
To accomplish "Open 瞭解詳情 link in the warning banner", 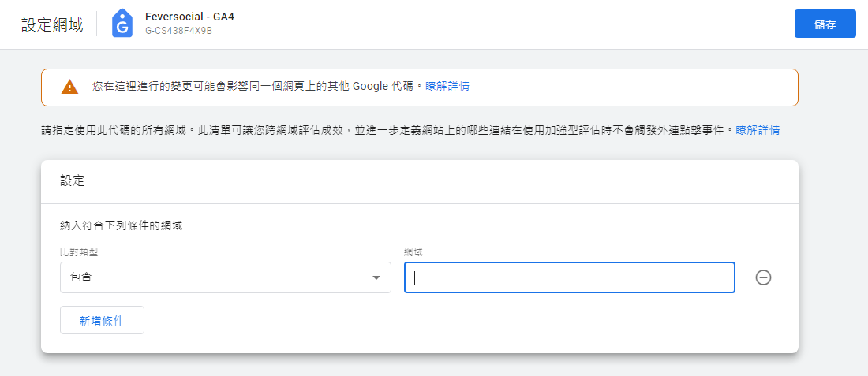I will (447, 86).
